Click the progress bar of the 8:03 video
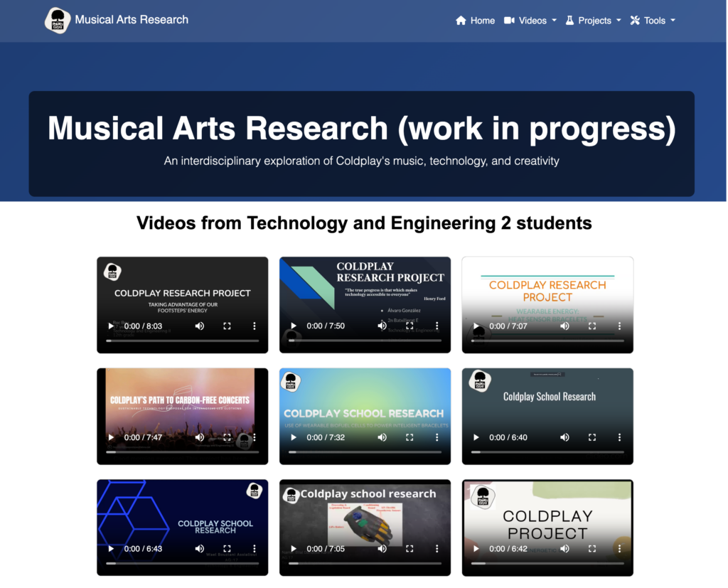Image resolution: width=728 pixels, height=588 pixels. click(182, 341)
